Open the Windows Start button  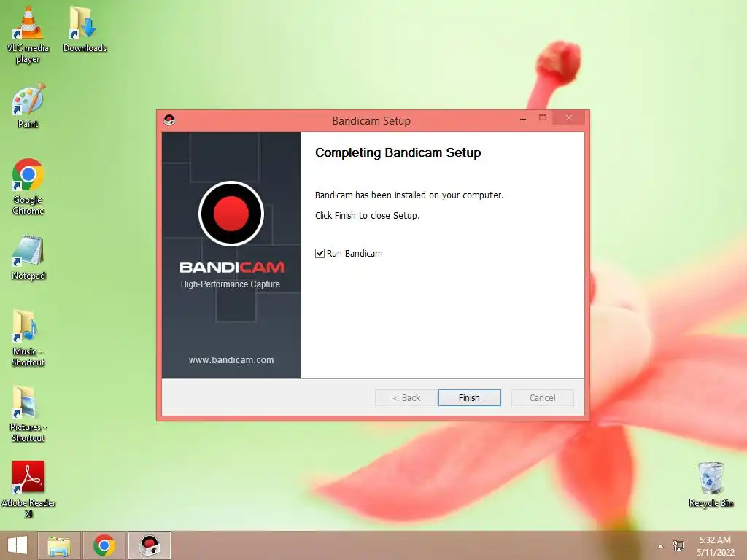coord(18,545)
